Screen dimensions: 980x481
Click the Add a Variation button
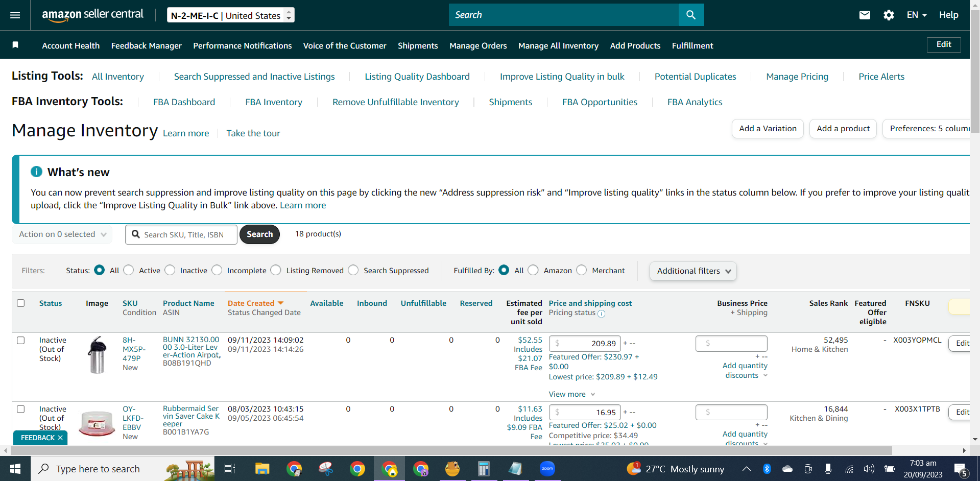tap(768, 129)
